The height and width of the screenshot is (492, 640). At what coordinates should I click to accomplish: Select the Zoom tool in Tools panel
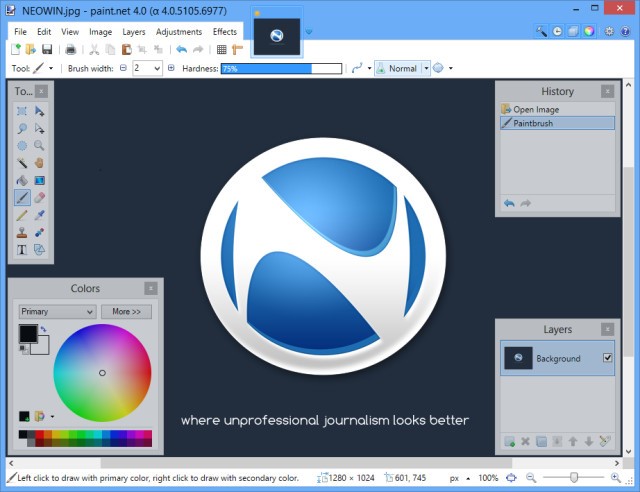click(39, 146)
